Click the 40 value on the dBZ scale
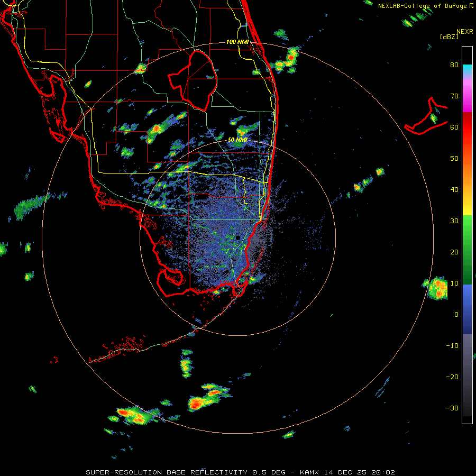This screenshot has width=476, height=476. [454, 190]
